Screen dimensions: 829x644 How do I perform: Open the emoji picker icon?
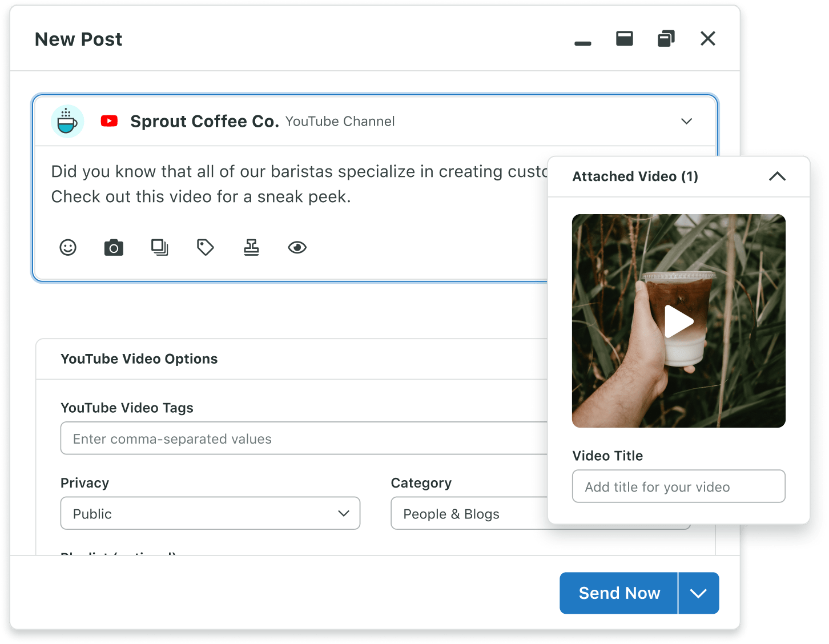point(68,247)
